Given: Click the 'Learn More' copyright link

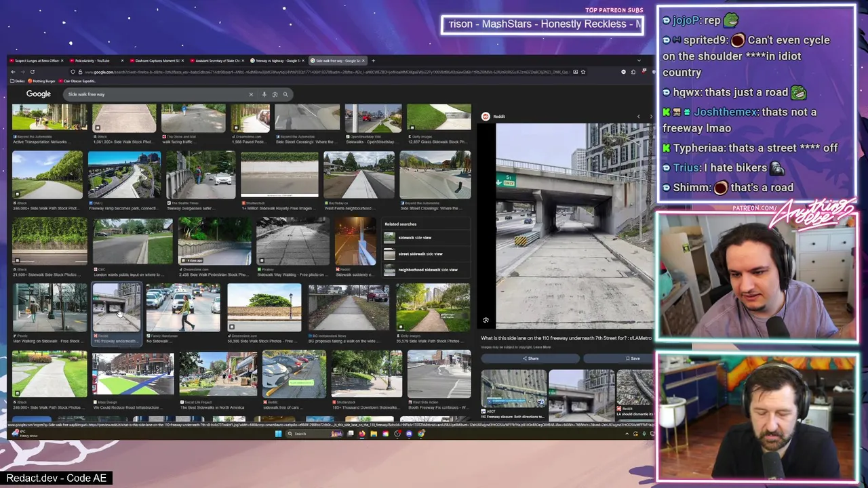Looking at the screenshot, I should point(542,347).
